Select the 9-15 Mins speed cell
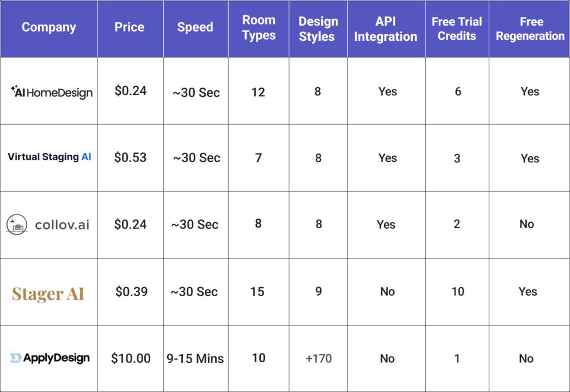The image size is (570, 392). tap(195, 359)
